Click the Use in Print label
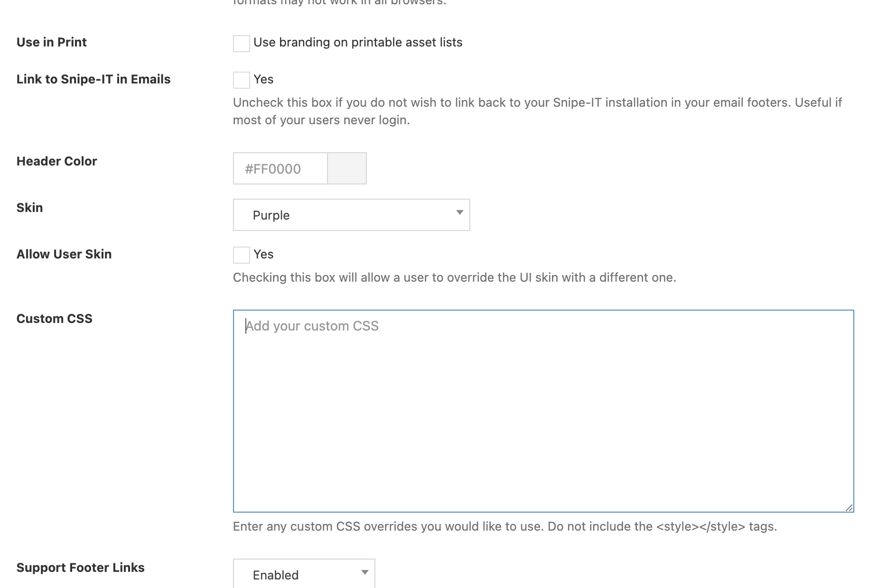Screen dimensions: 878x588 (51, 42)
